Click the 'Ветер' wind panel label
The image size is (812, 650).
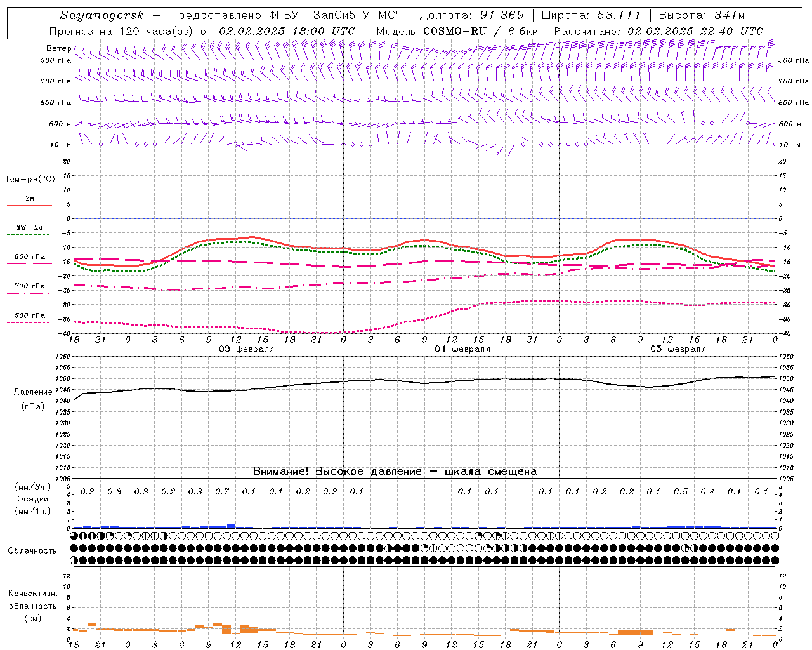pyautogui.click(x=58, y=48)
